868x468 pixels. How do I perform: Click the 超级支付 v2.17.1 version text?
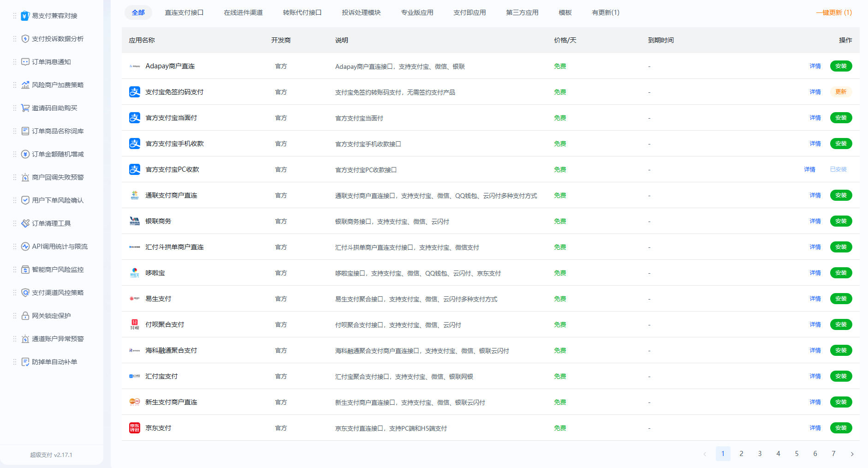[x=51, y=455]
